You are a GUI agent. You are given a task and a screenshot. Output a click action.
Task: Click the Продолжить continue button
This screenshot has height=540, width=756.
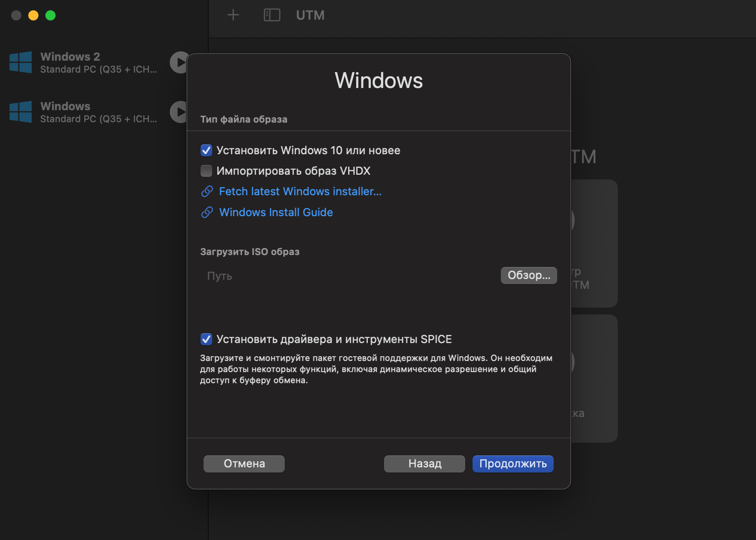click(513, 464)
